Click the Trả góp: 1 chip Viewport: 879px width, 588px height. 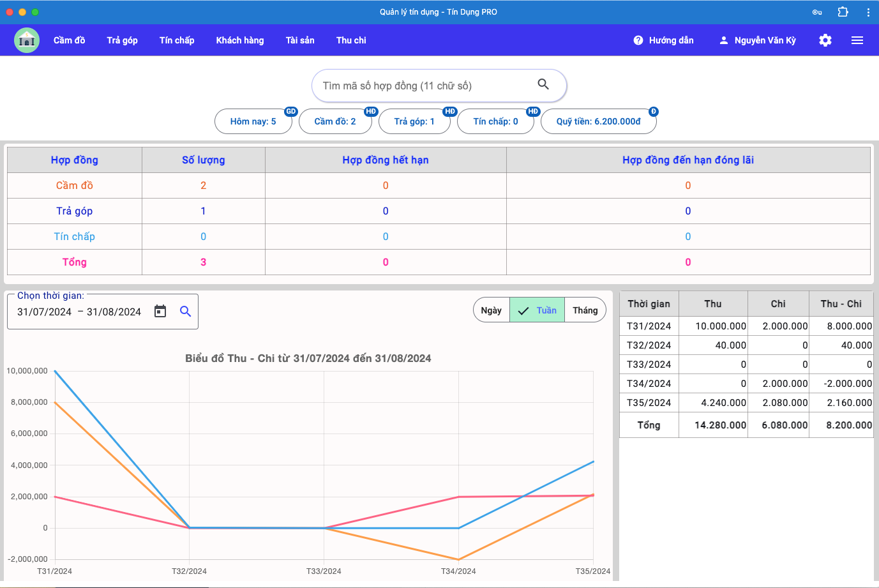click(414, 121)
